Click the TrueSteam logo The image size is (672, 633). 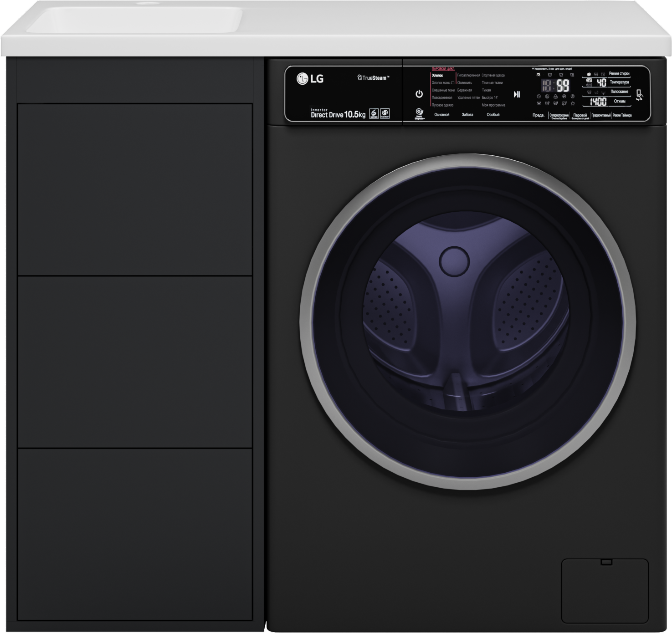coord(373,78)
